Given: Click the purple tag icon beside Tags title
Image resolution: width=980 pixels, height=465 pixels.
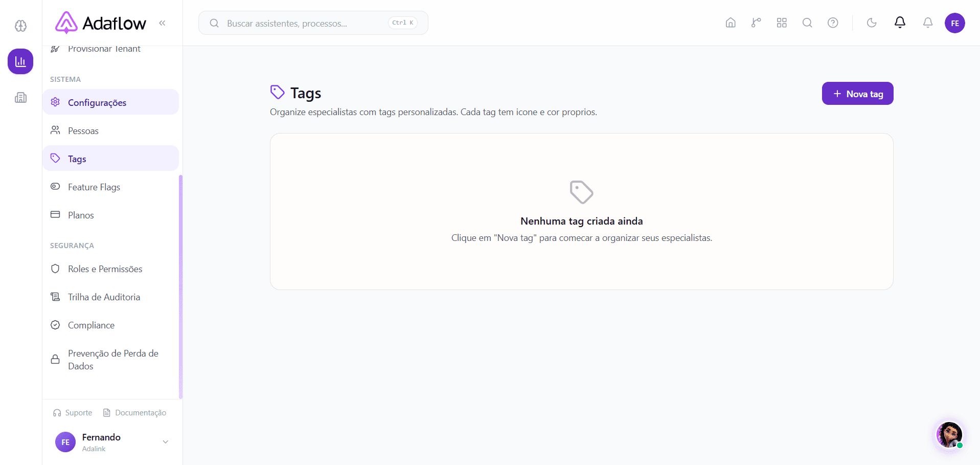Looking at the screenshot, I should click(x=277, y=92).
